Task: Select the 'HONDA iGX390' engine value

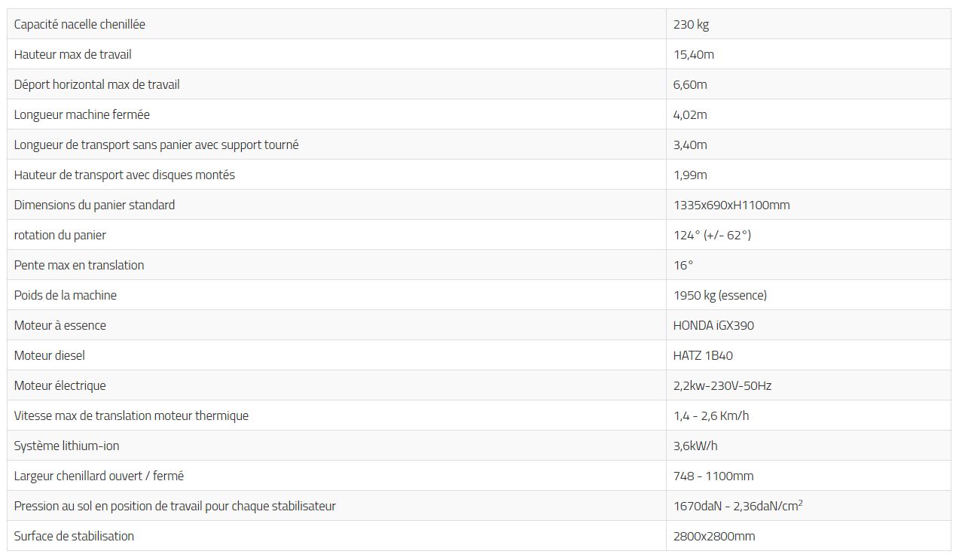Action: [x=713, y=325]
